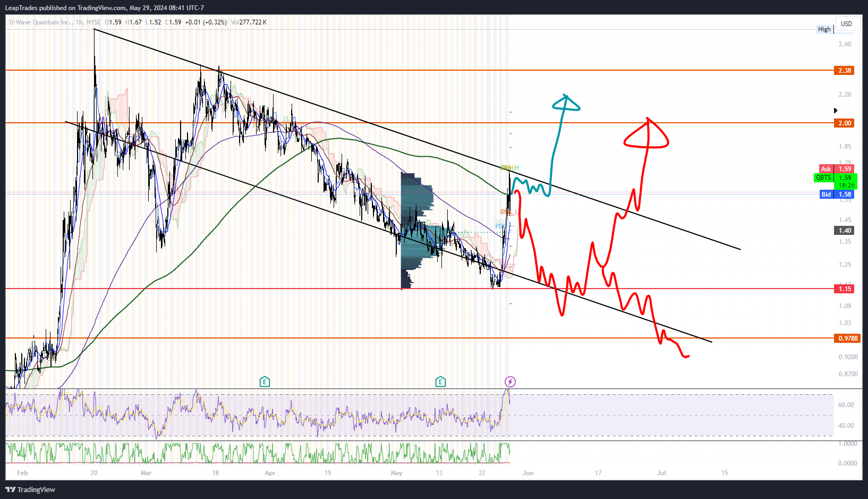Click the 1.09 tick on the price axis
This screenshot has width=868, height=499.
point(845,306)
